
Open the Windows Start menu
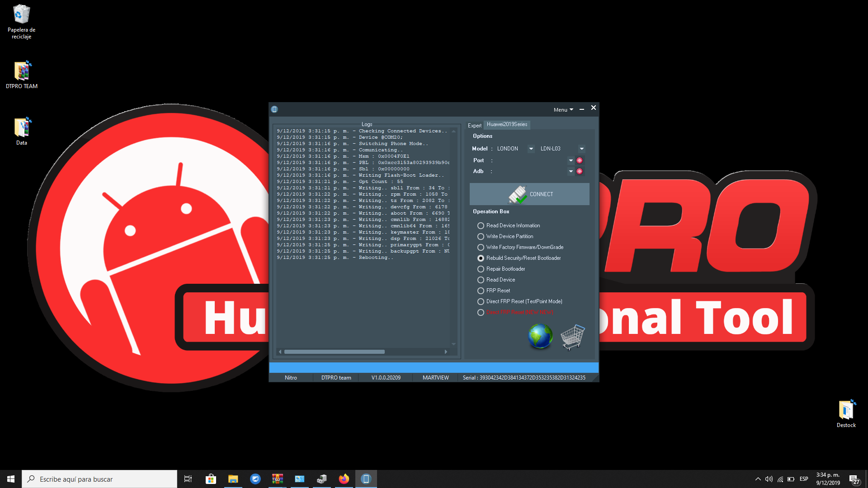point(11,479)
